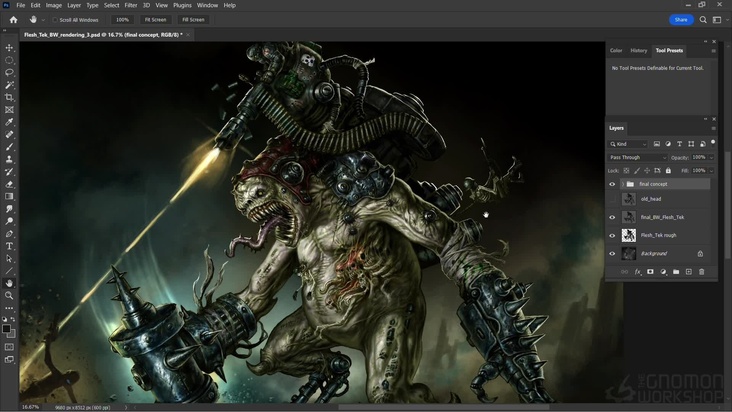Viewport: 732px width, 412px height.
Task: Go to Home screen icon
Action: click(13, 20)
